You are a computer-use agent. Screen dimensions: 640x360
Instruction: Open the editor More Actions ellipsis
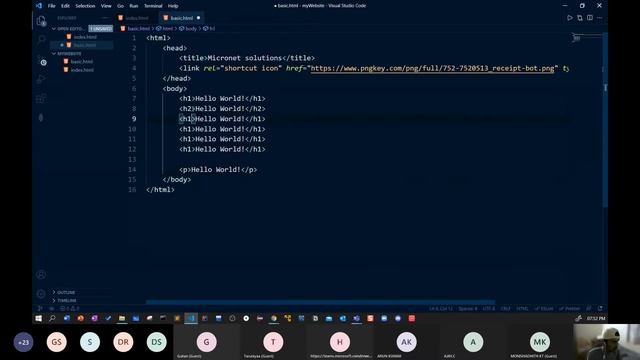pyautogui.click(x=600, y=18)
